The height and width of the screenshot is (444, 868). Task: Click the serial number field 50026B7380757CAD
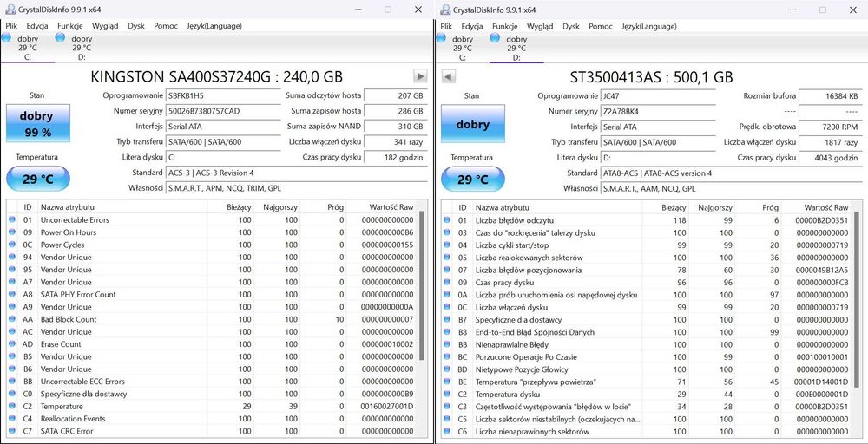[222, 111]
